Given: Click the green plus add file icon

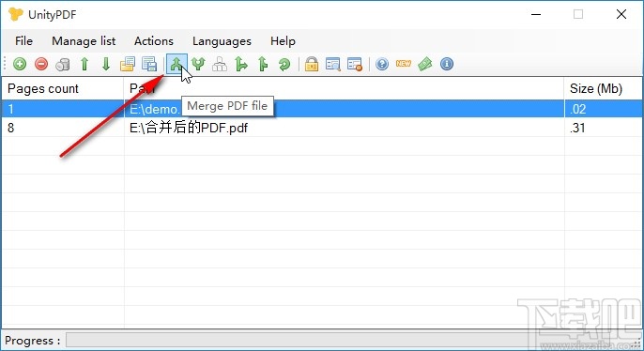Looking at the screenshot, I should point(20,64).
